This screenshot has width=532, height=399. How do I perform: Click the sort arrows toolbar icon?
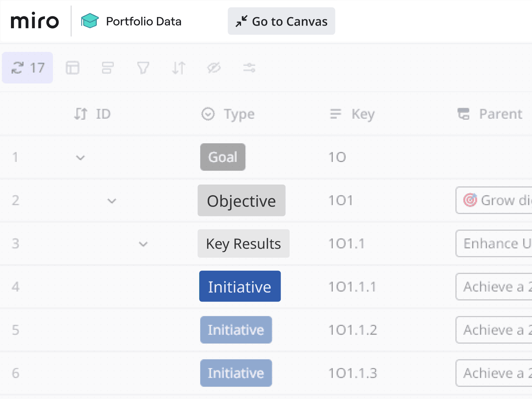(179, 68)
